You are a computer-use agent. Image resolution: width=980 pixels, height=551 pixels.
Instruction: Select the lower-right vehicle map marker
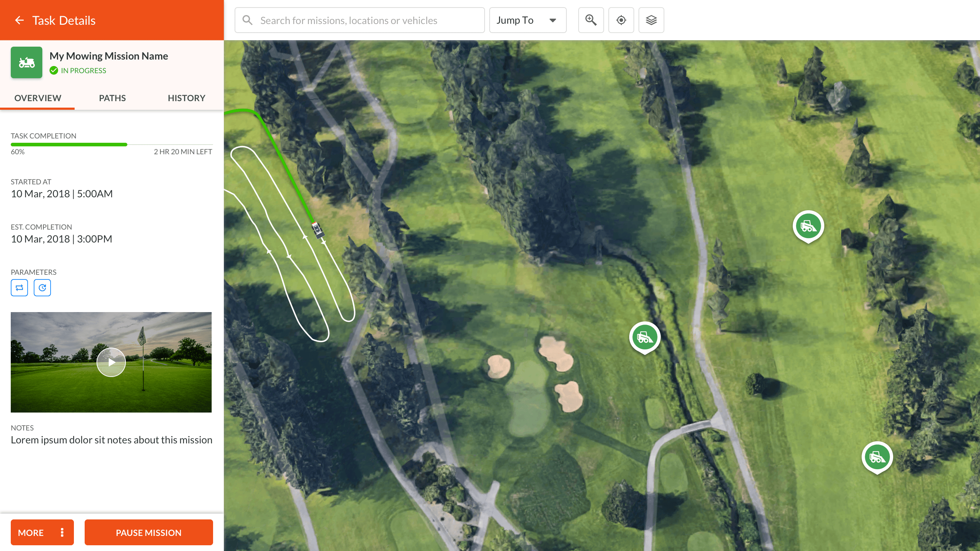click(x=877, y=457)
